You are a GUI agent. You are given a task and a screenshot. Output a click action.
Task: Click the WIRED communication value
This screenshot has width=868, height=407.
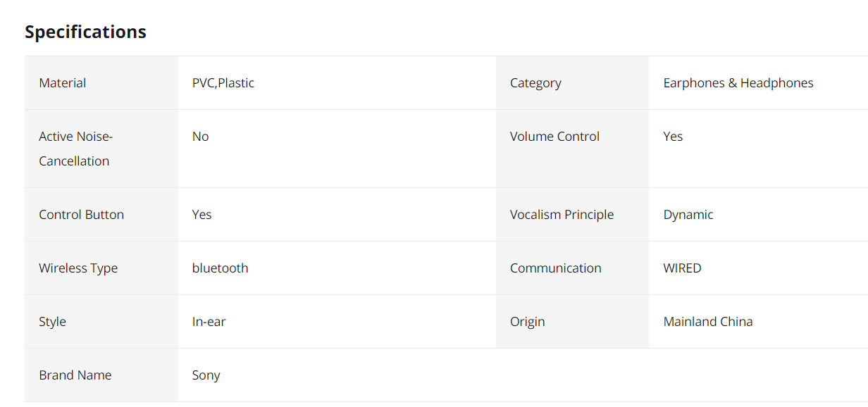pyautogui.click(x=683, y=268)
